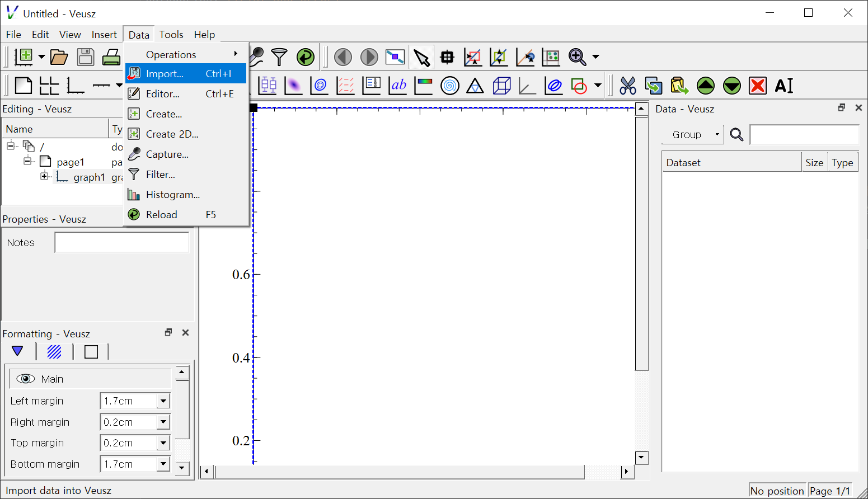Open a document with the folder icon
The image size is (868, 499).
59,57
